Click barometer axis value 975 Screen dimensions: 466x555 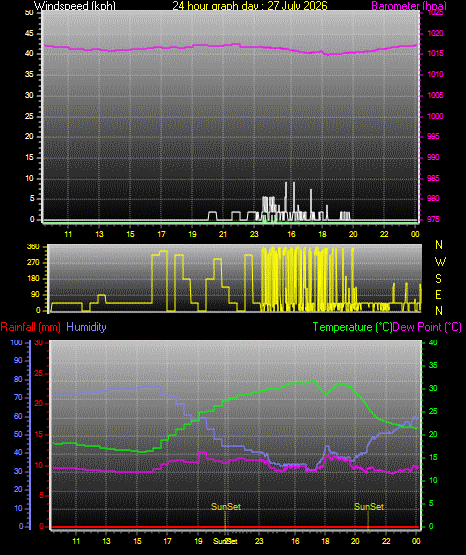point(433,219)
